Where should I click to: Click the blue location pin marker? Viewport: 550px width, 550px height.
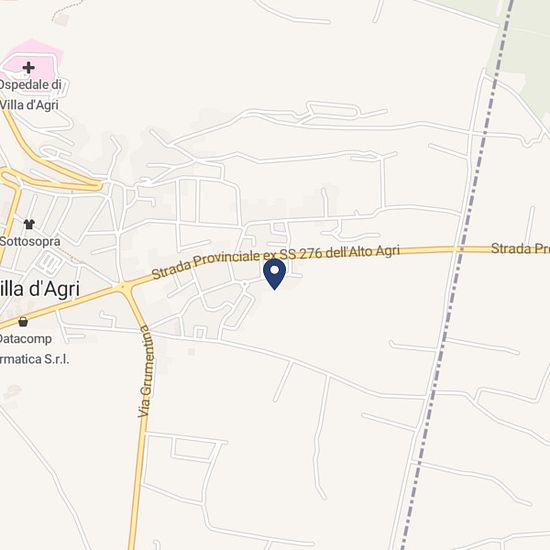click(274, 274)
